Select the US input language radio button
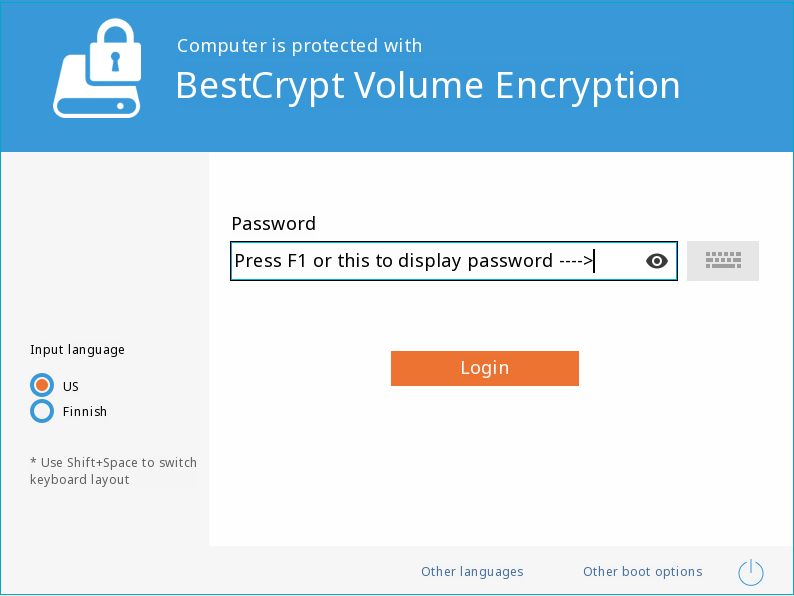Screen dimensions: 794x596 click(42, 385)
